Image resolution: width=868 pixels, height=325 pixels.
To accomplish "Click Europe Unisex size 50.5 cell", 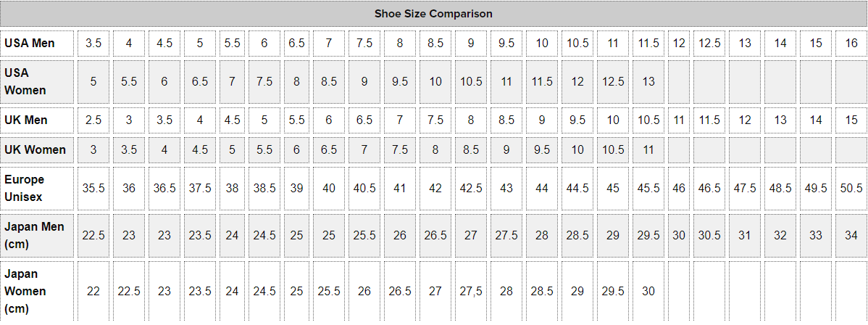I will coord(851,188).
